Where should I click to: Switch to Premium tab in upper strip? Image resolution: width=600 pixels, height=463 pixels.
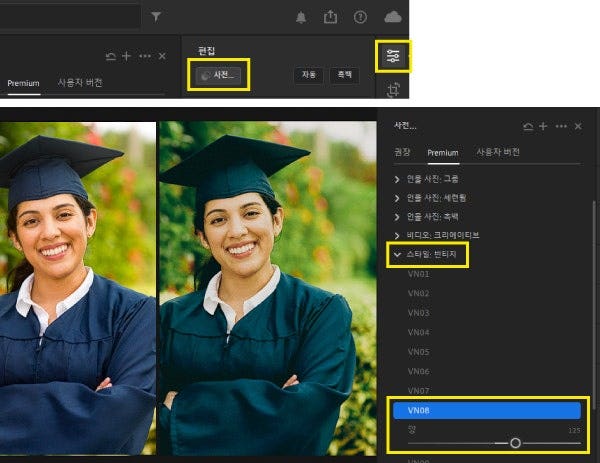[23, 83]
